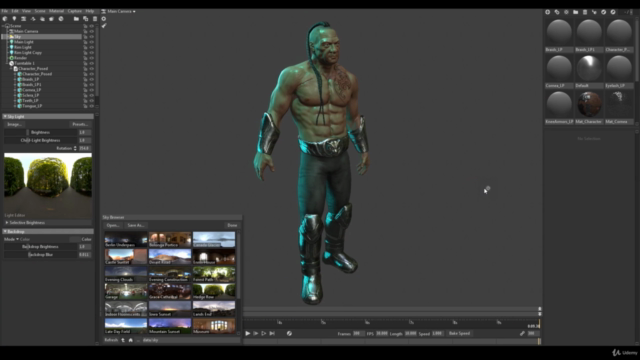
Task: Click the brush icon at viewport top-left corner
Action: pos(104,26)
